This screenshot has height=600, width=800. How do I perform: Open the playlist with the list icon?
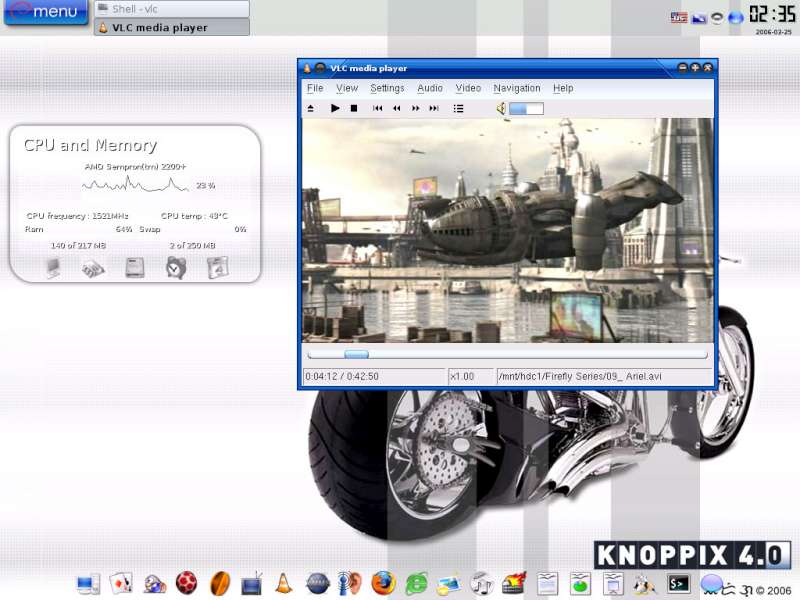(x=458, y=108)
